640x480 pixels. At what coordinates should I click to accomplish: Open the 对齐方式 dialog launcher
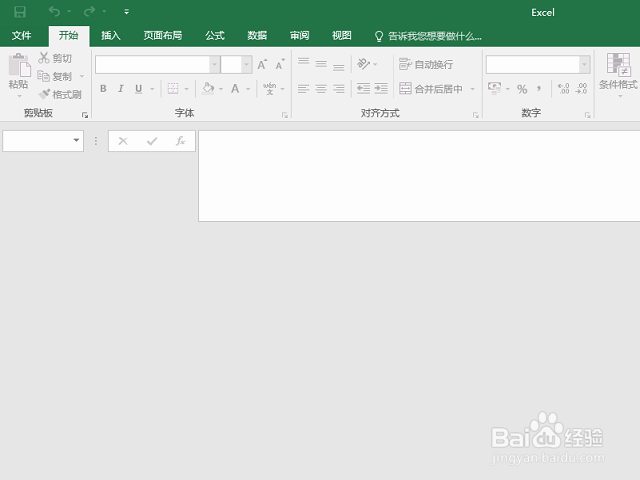(476, 115)
